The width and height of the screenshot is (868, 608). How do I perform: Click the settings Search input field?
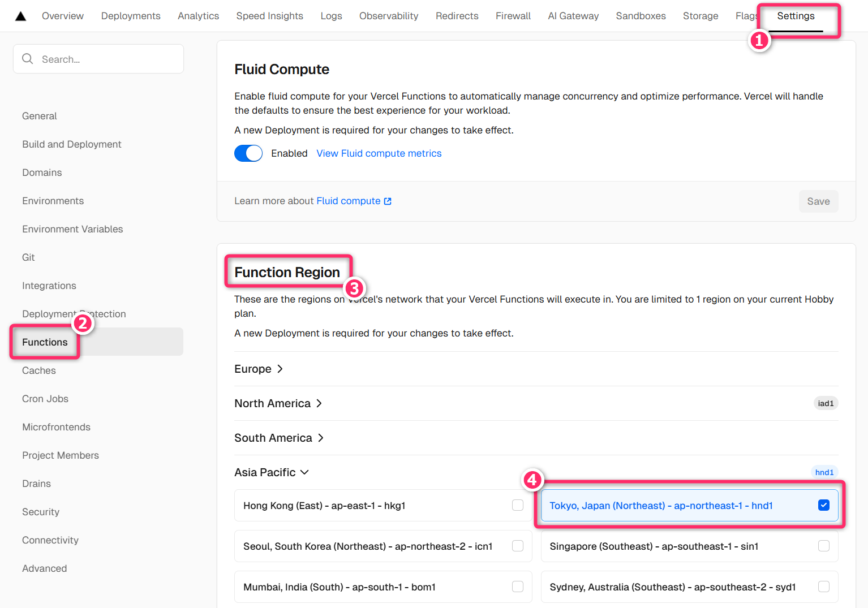pos(108,59)
